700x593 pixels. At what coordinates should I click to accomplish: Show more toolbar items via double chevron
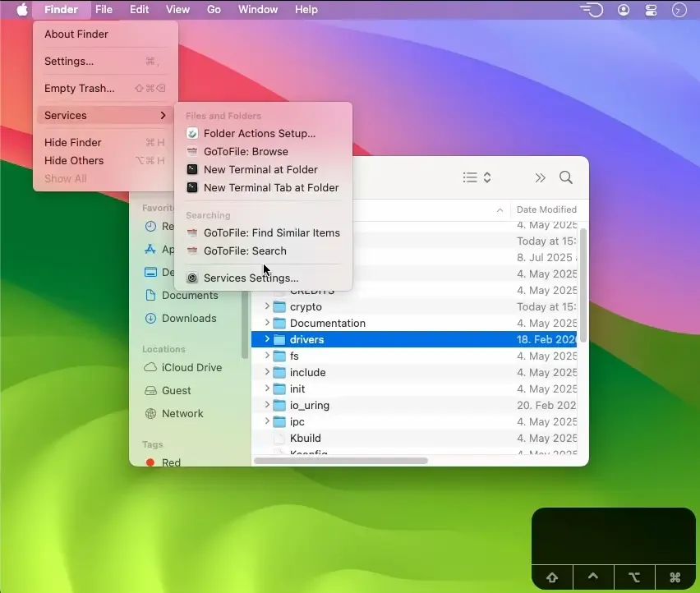tap(540, 177)
